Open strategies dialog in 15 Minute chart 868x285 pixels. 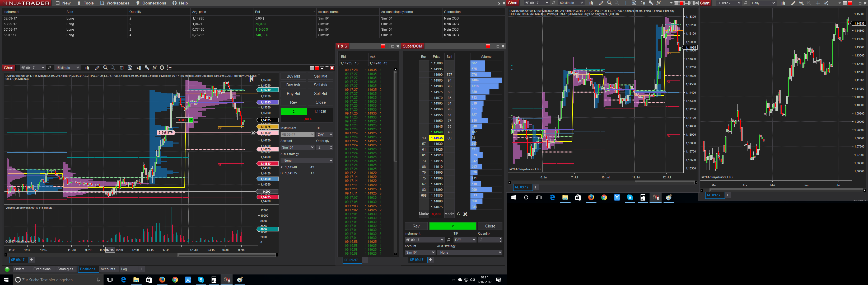click(x=154, y=68)
